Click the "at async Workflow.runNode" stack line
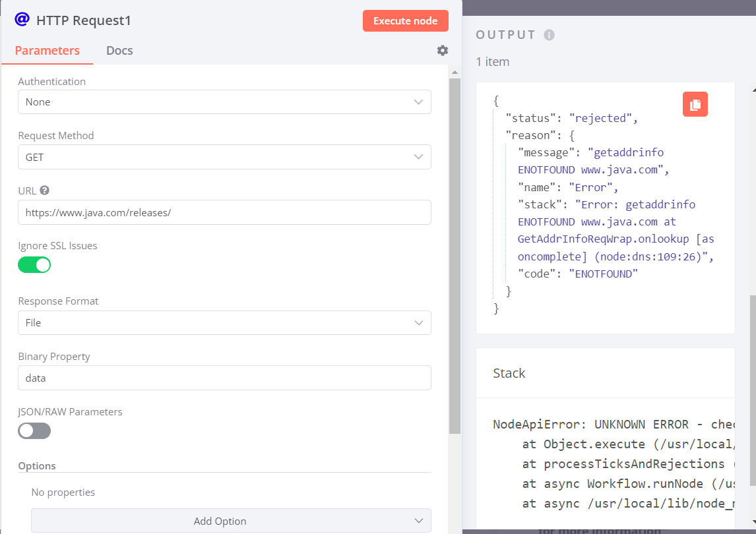The width and height of the screenshot is (756, 534). [x=628, y=483]
